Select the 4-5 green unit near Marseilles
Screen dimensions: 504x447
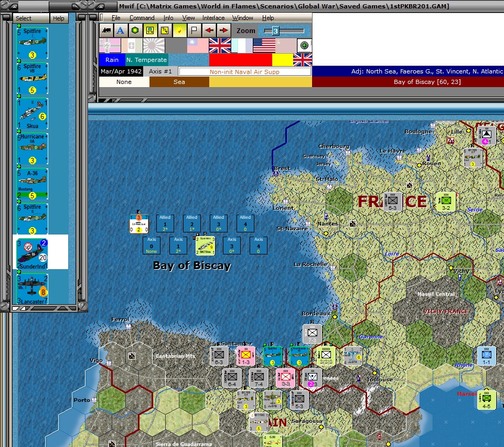click(486, 400)
